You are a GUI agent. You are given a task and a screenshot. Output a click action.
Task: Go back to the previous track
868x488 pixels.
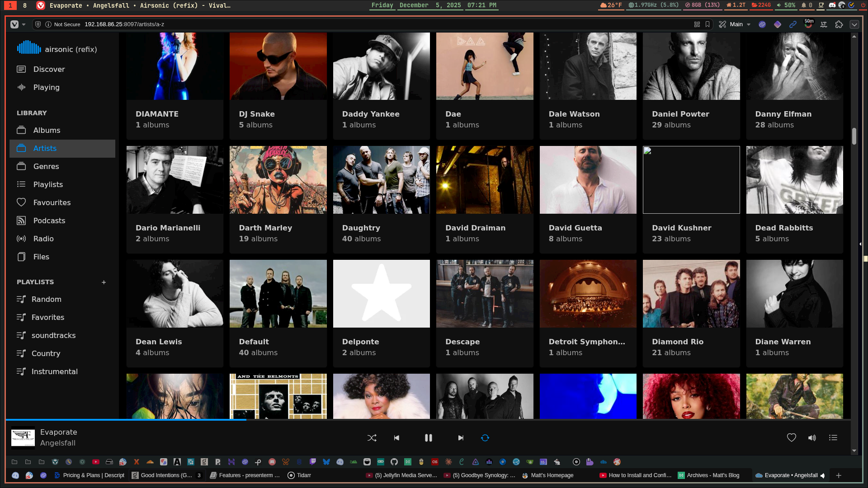tap(396, 437)
